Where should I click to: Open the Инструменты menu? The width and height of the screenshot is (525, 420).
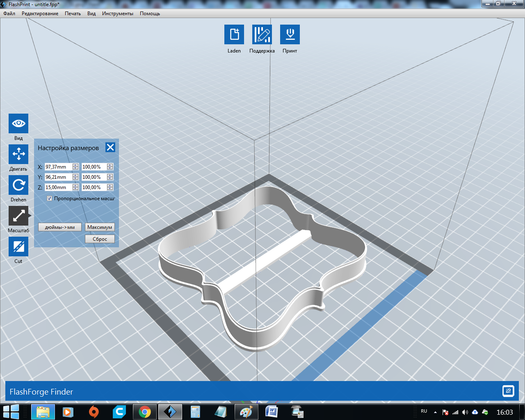click(118, 14)
